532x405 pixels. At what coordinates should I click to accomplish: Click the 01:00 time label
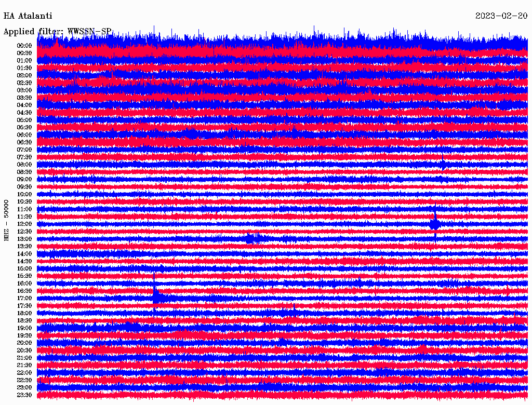pos(24,60)
